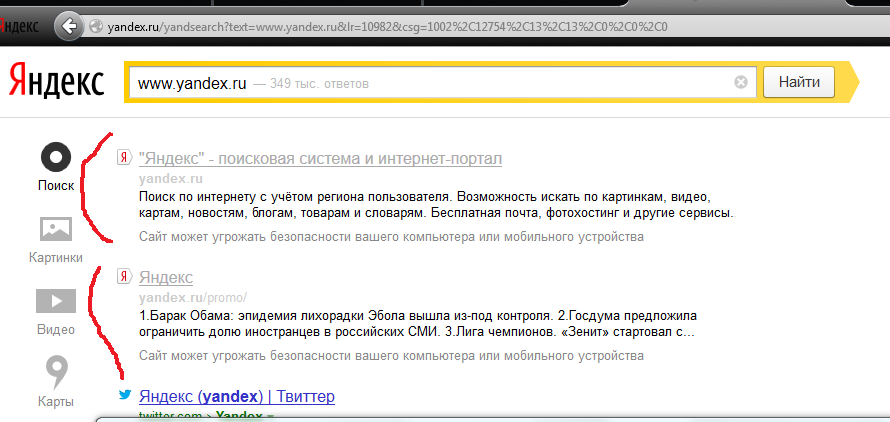Image resolution: width=890 pixels, height=422 pixels.
Task: Click the Yandex favicon beside the portal result
Action: click(x=124, y=158)
